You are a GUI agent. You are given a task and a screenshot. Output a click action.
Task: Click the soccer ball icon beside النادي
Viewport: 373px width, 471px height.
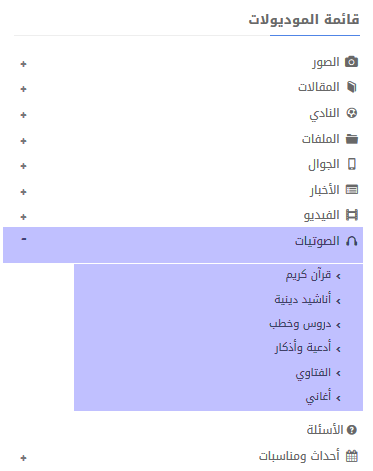pyautogui.click(x=351, y=113)
